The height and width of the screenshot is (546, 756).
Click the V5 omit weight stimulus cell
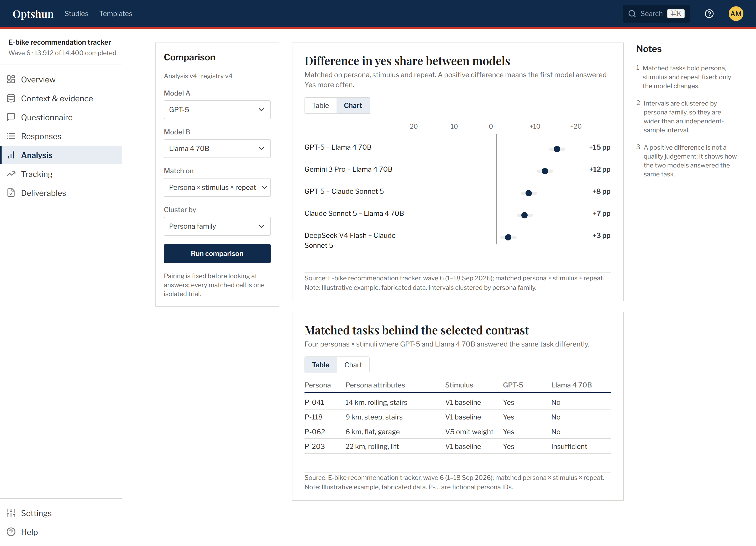point(469,432)
